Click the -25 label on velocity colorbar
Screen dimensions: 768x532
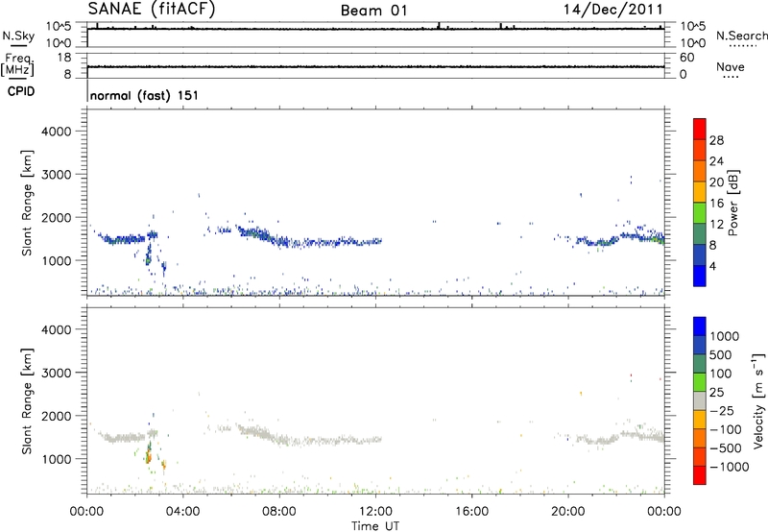pyautogui.click(x=722, y=410)
